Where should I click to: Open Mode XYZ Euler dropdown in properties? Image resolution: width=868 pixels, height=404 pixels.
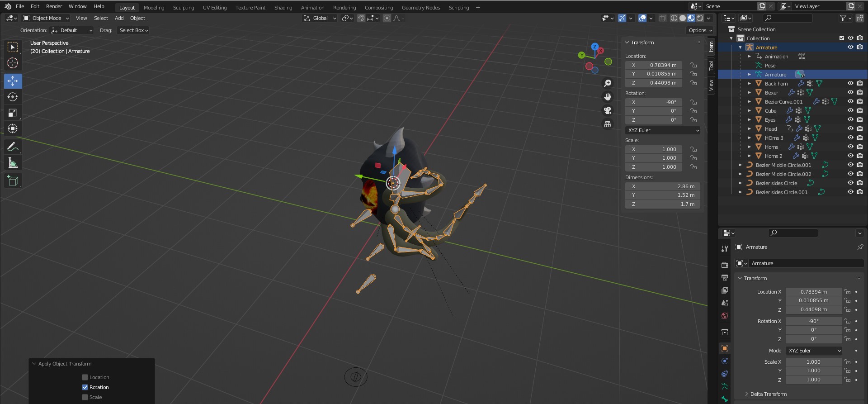[x=814, y=351]
